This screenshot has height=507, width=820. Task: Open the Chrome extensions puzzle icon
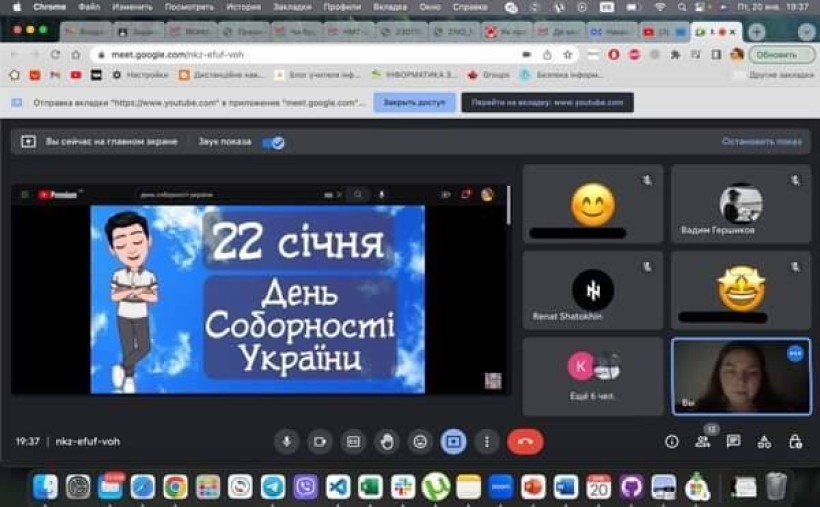(675, 54)
